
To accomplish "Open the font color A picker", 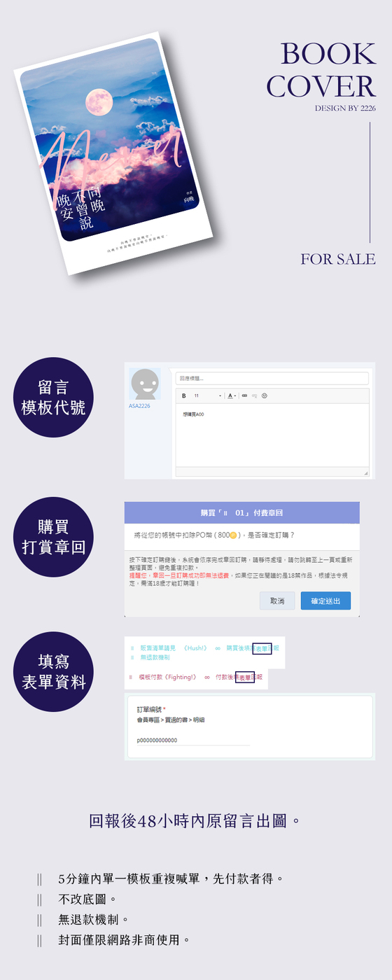I will 231,395.
